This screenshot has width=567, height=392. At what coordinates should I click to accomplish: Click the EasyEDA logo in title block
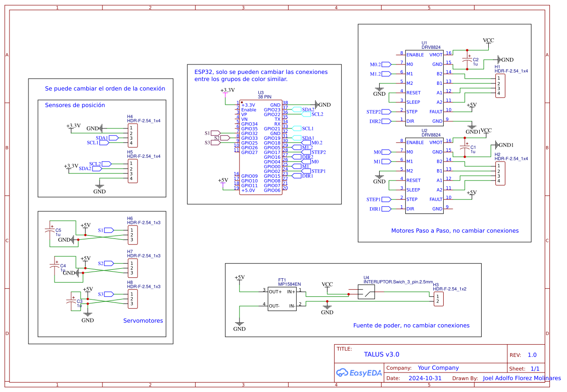click(x=358, y=373)
